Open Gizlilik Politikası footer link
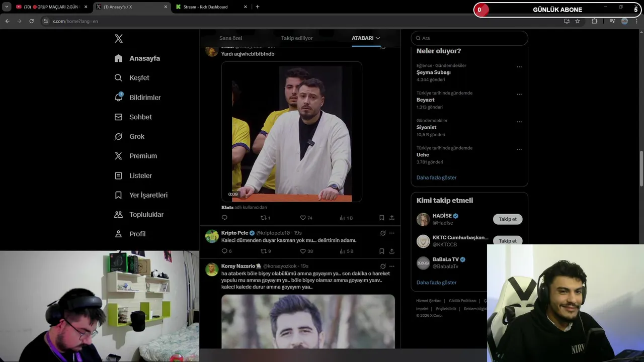This screenshot has width=644, height=362. [x=462, y=301]
